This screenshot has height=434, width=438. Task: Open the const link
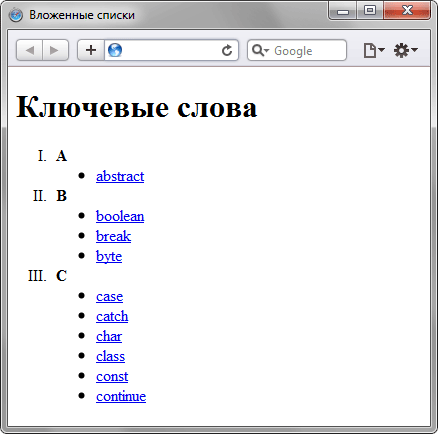[112, 377]
